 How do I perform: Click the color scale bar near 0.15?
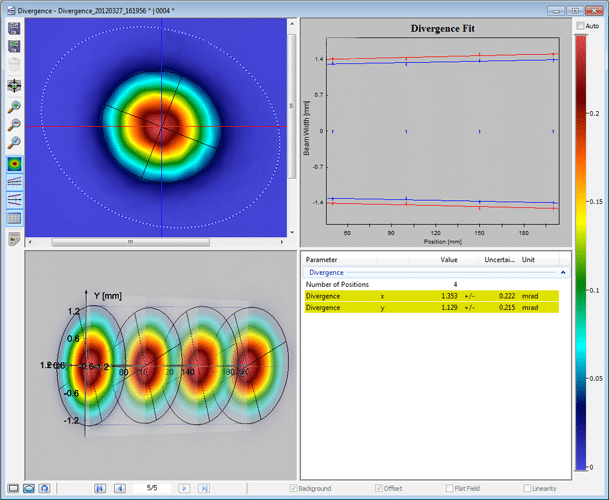point(581,202)
